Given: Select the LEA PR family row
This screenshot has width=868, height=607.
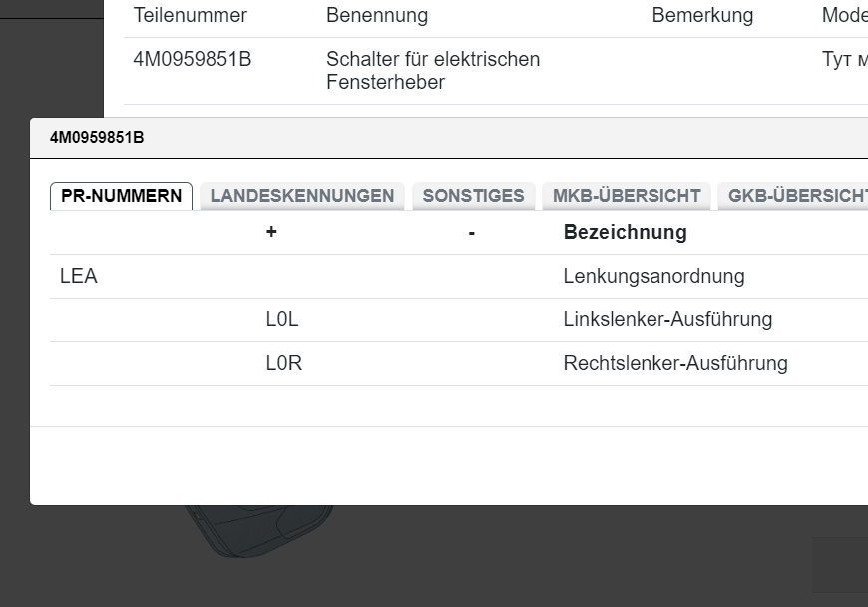Looking at the screenshot, I should coord(79,277).
